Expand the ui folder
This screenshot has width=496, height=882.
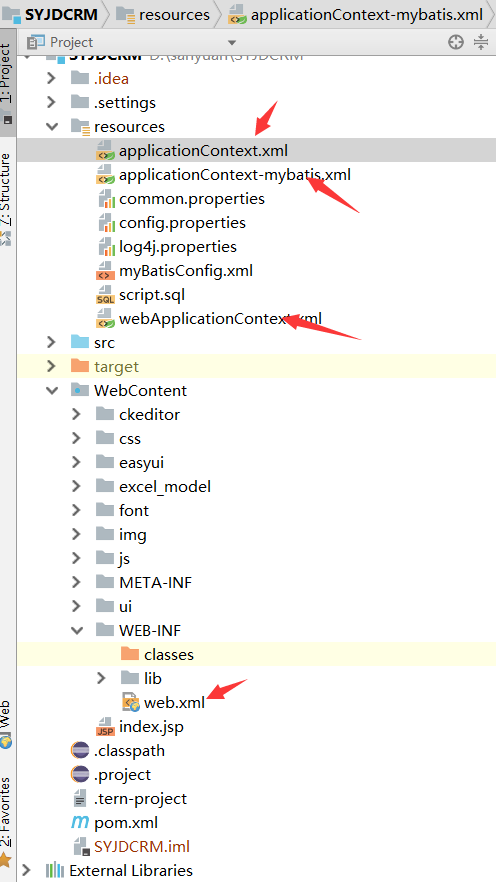pos(76,606)
